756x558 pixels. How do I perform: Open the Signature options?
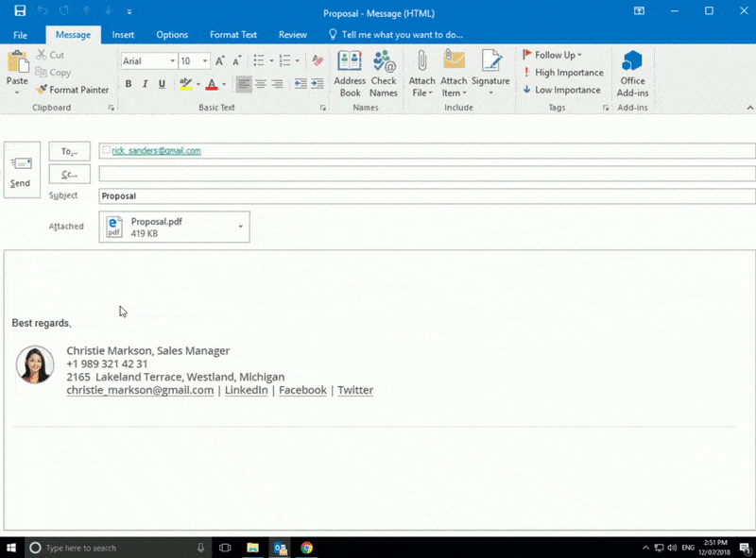coord(490,74)
